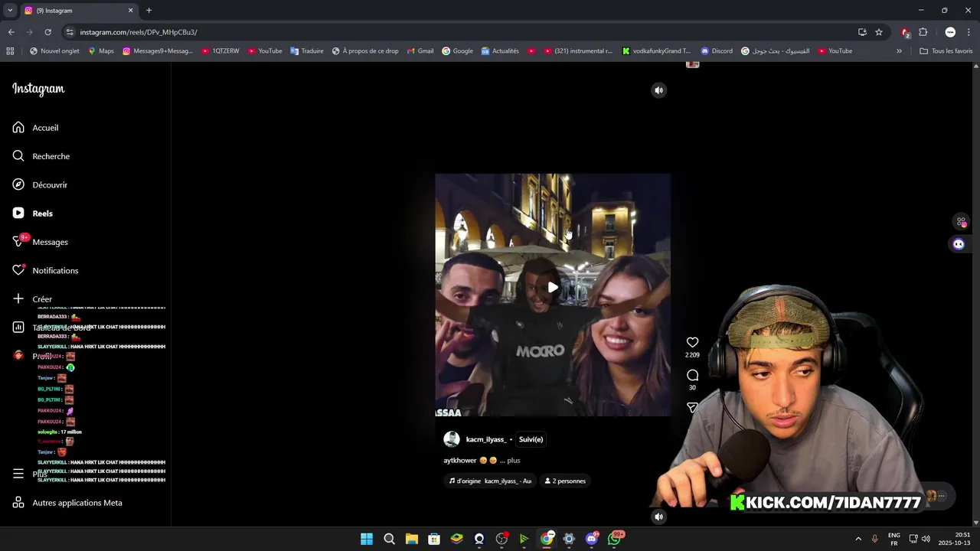Open Microsoft Store from the taskbar

[434, 539]
